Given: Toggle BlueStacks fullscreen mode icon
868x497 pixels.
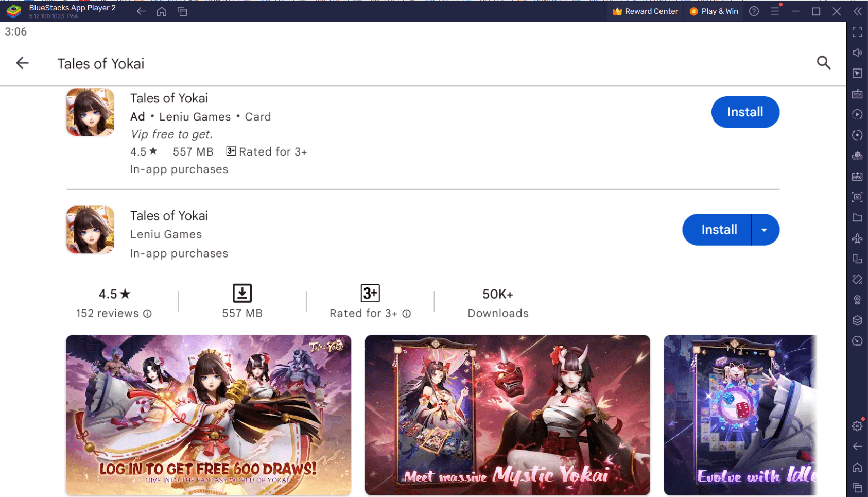Looking at the screenshot, I should coord(857,32).
